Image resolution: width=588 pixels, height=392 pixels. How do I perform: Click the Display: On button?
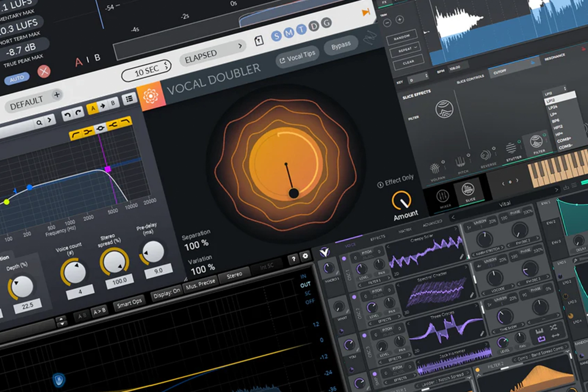coord(167,293)
